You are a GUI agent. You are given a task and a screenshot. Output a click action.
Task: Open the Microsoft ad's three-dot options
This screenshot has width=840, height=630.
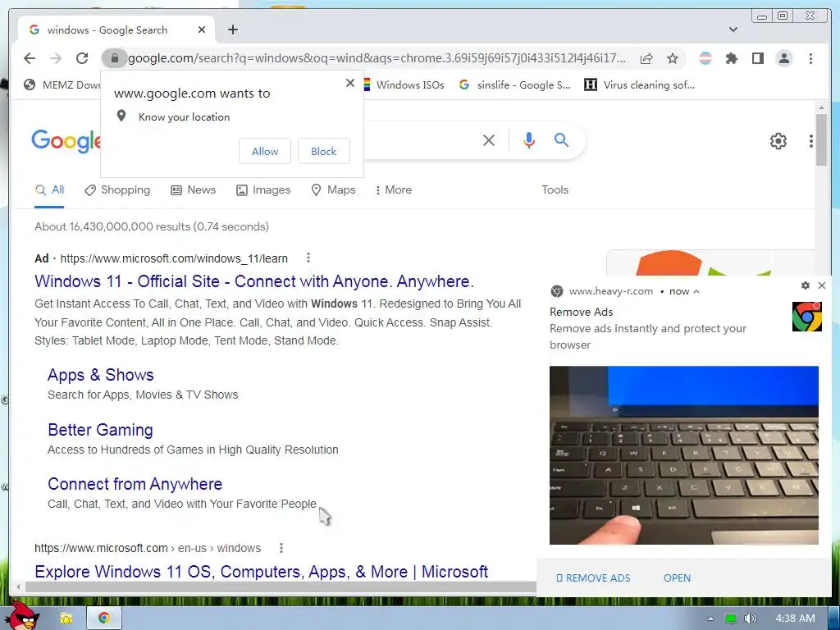click(x=308, y=258)
